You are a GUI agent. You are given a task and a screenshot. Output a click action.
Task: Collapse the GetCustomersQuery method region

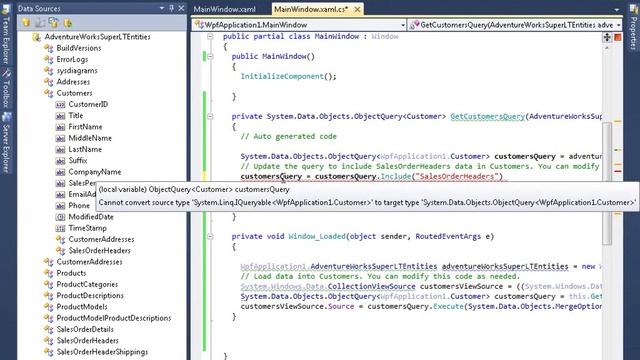[x=210, y=116]
